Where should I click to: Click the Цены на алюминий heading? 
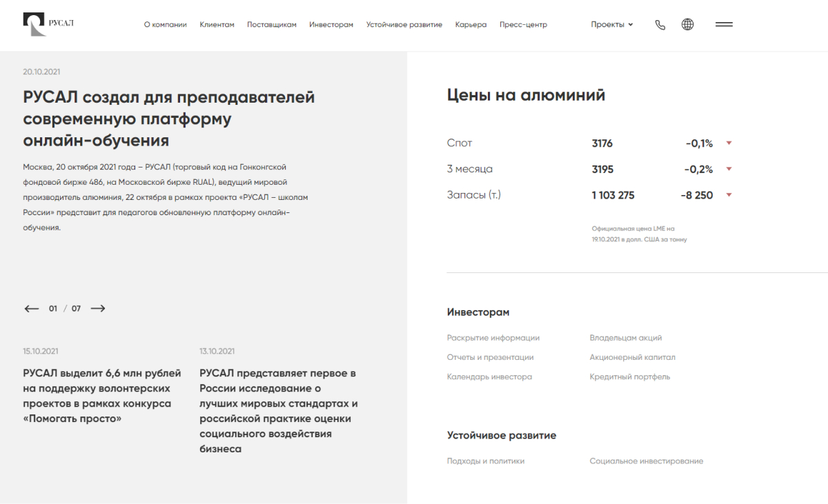click(526, 95)
